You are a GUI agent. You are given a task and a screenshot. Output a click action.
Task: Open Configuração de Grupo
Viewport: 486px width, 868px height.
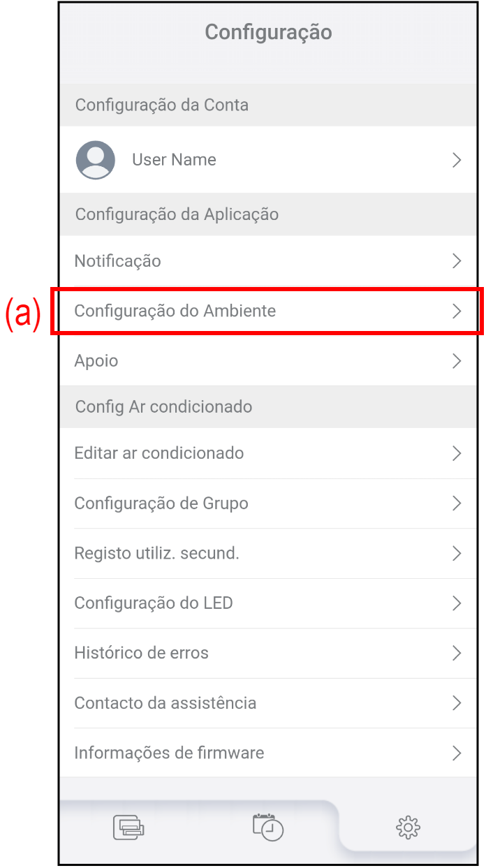tap(161, 503)
